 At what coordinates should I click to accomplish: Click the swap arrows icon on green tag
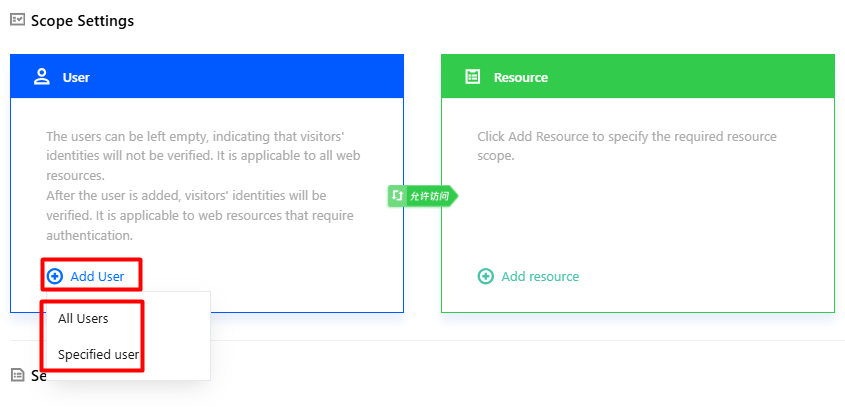point(397,196)
